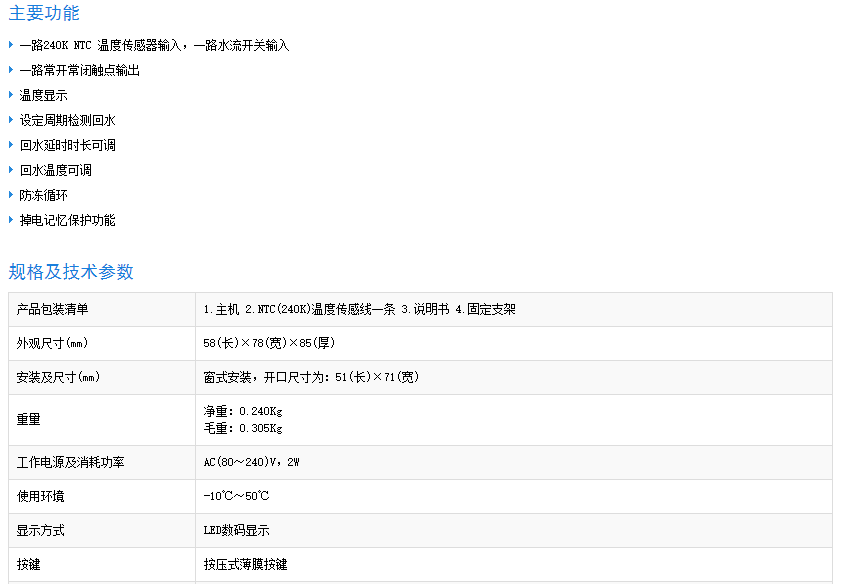
Task: Click the 回水温度可调 list item
Action: click(55, 171)
